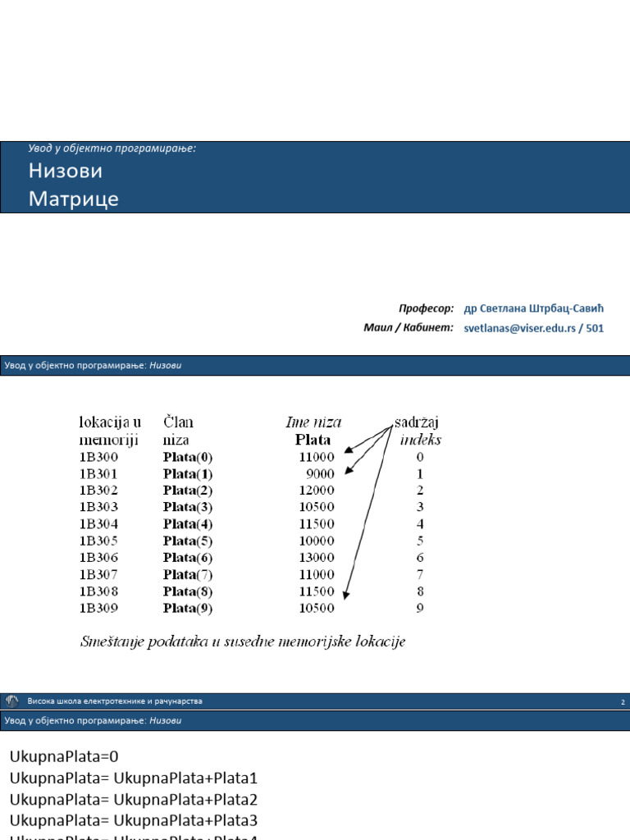630x840 pixels.
Task: Select the value 13000 in Plata column
Action: pyautogui.click(x=317, y=558)
